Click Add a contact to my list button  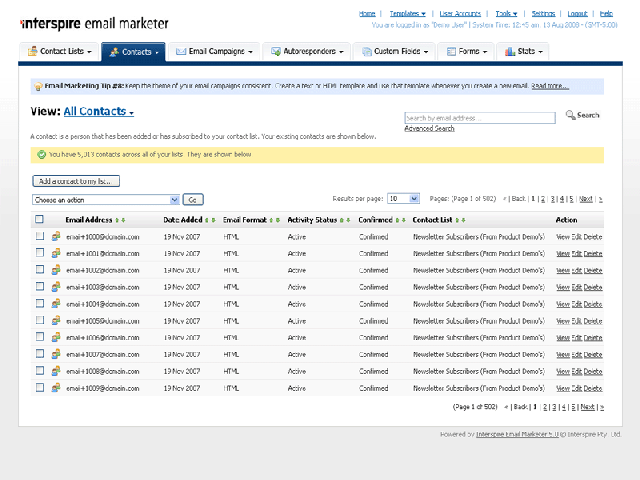(x=76, y=181)
